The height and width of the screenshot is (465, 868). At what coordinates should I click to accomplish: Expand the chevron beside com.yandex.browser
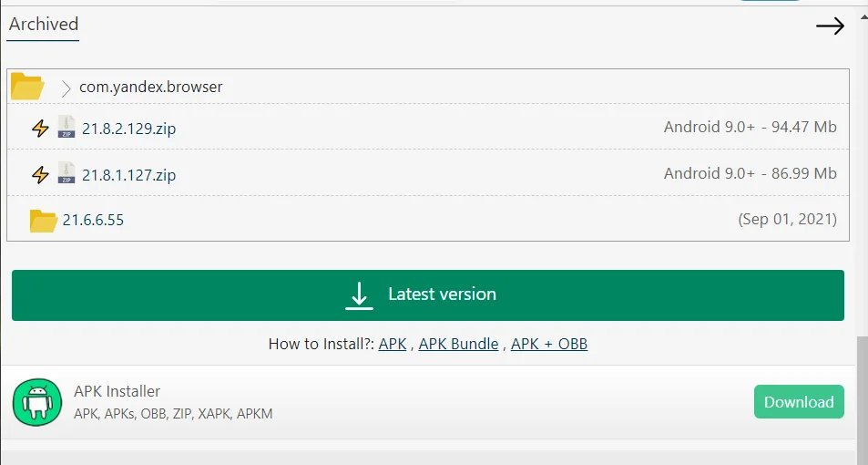[66, 88]
